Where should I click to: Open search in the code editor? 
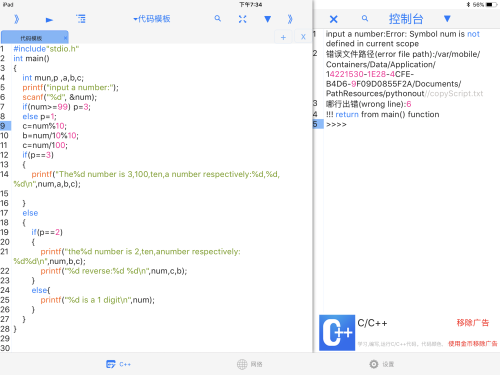click(x=218, y=19)
